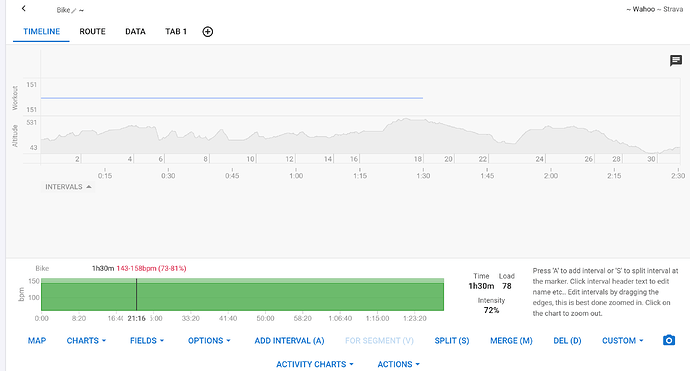Open the DATA tab

pos(135,32)
